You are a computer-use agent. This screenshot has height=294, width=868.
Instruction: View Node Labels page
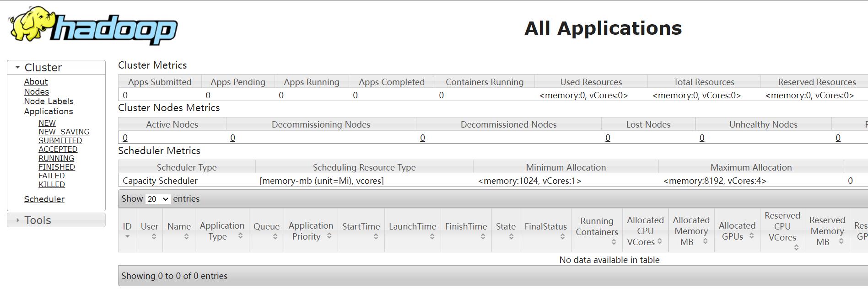pos(49,102)
